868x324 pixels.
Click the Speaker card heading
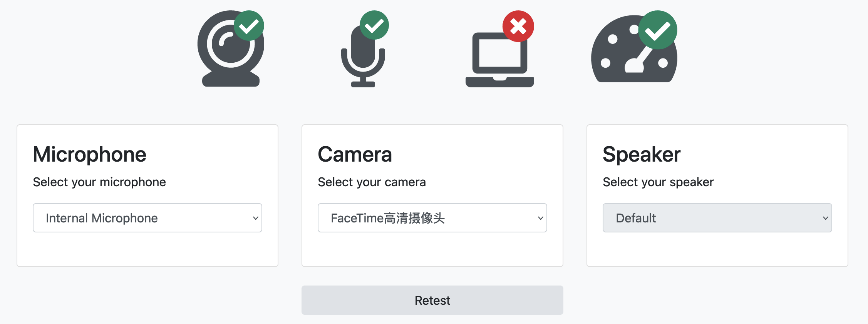click(x=642, y=154)
